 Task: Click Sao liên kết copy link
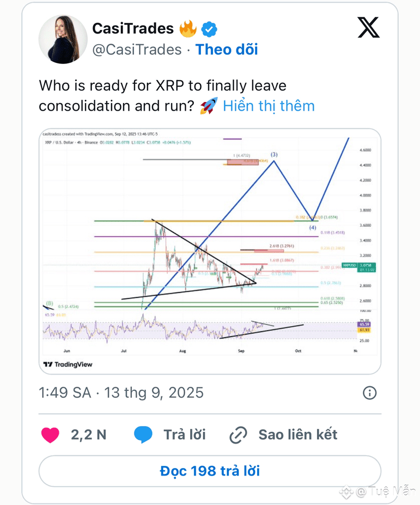pos(298,435)
